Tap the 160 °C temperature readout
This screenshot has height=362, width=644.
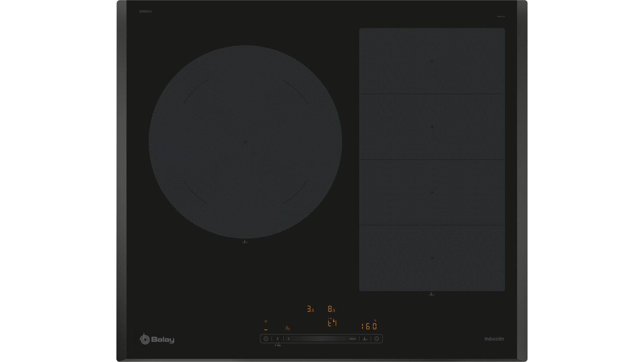pos(369,326)
